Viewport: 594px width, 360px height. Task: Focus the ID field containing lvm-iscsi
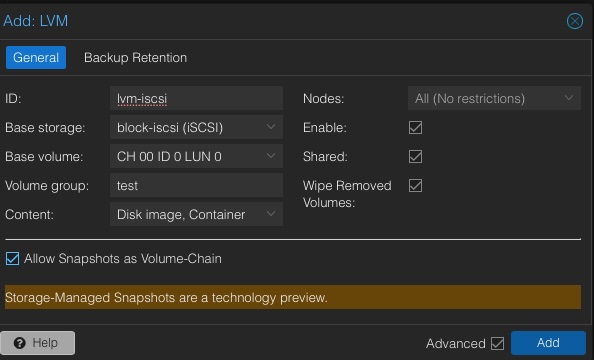pos(196,98)
